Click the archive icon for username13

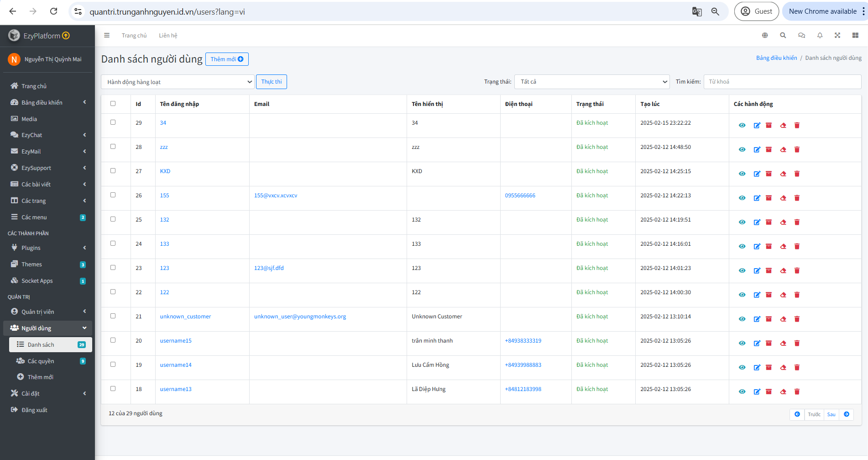[769, 391]
